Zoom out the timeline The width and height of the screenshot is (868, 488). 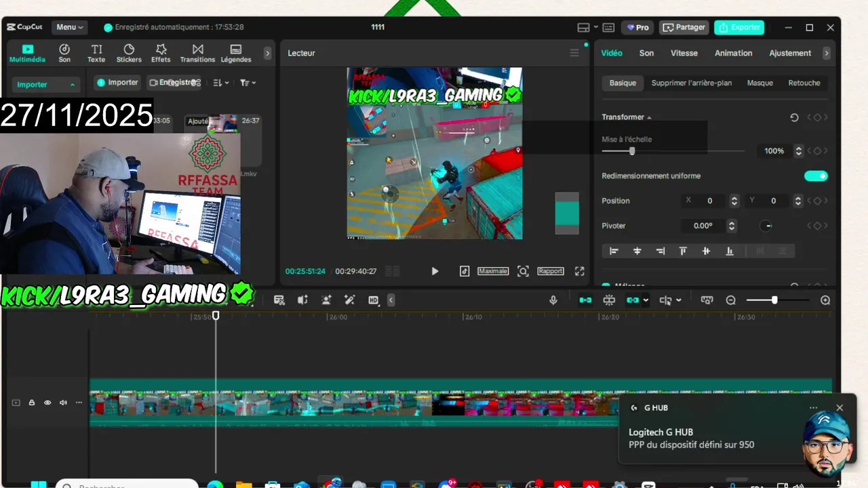731,300
